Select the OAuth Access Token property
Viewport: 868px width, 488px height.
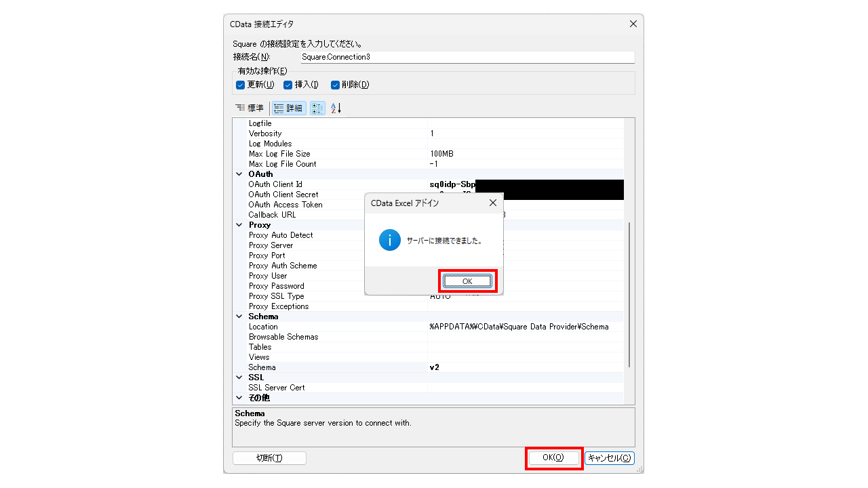click(285, 205)
